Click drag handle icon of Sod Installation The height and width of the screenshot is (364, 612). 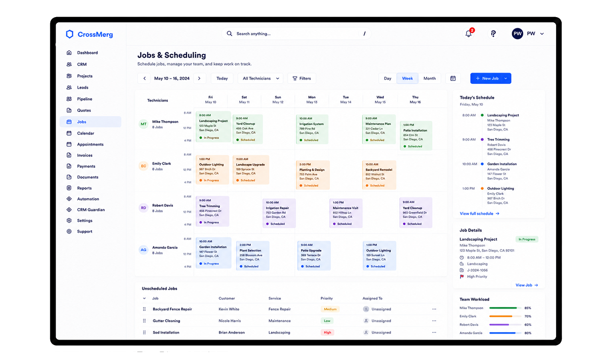tap(144, 333)
